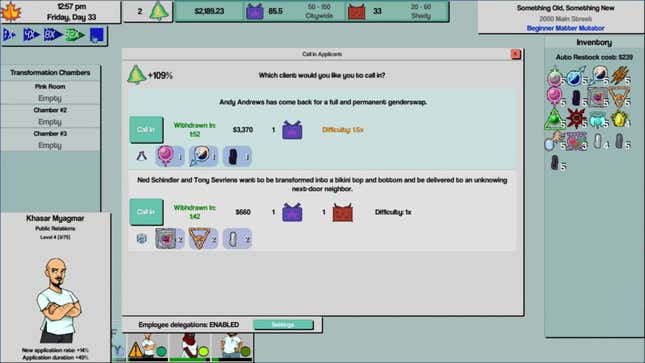This screenshot has height=363, width=645.
Task: Click the blue save icon beside speed controls
Action: coord(97,35)
